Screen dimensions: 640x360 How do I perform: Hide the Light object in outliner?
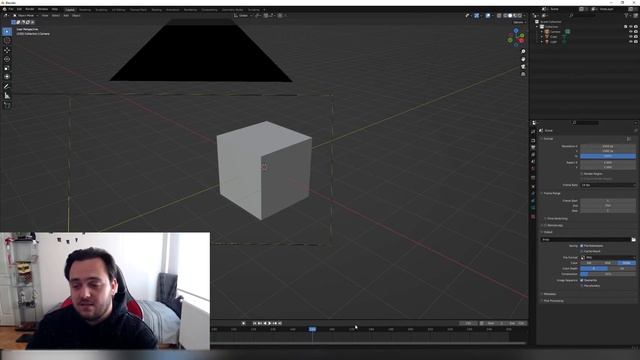point(631,42)
